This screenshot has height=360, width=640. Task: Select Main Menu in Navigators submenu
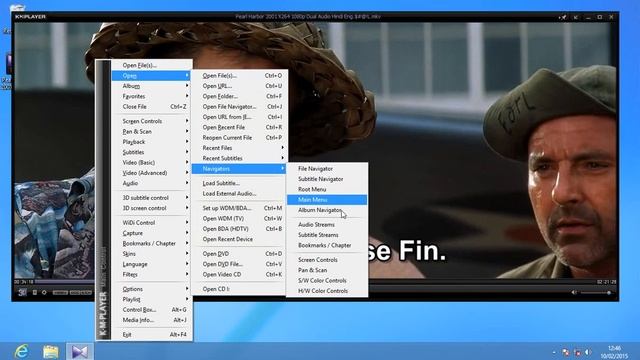point(327,200)
